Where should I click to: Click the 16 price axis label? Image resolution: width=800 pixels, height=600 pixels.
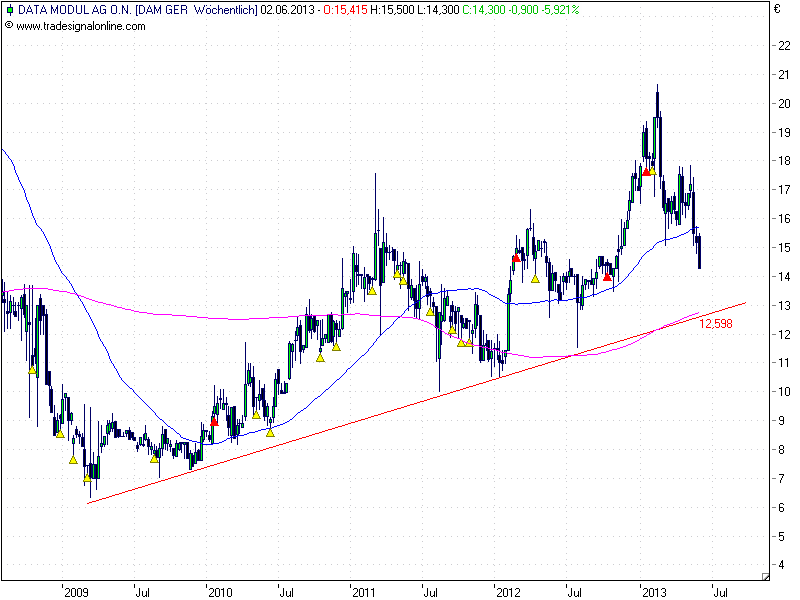[784, 218]
